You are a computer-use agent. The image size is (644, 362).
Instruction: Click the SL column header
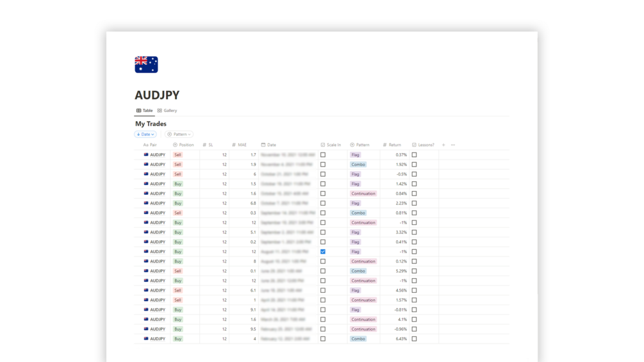(x=208, y=145)
